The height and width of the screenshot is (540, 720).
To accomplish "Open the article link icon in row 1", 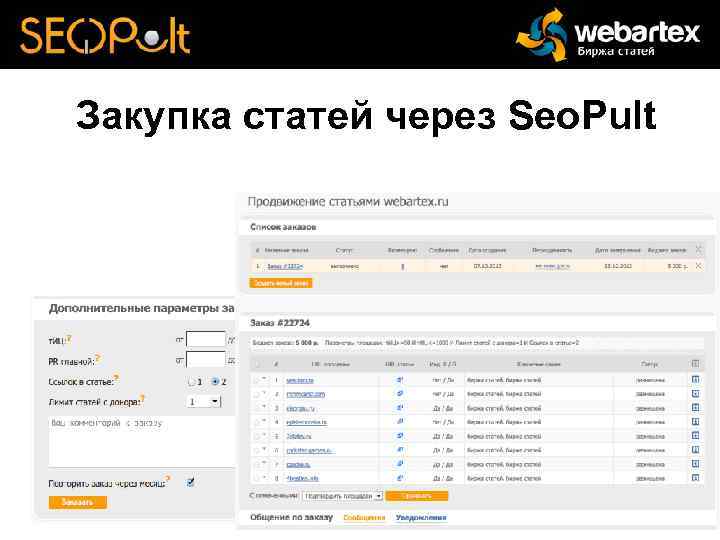I will 400,380.
